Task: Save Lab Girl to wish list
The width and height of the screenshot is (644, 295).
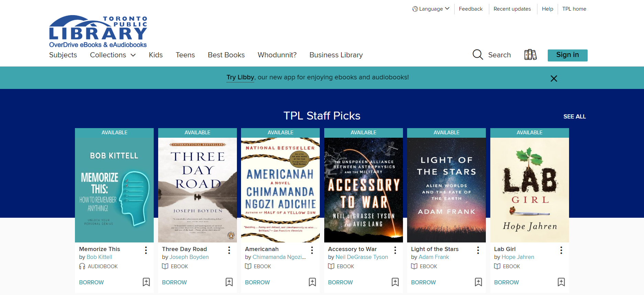Action: pos(561,282)
